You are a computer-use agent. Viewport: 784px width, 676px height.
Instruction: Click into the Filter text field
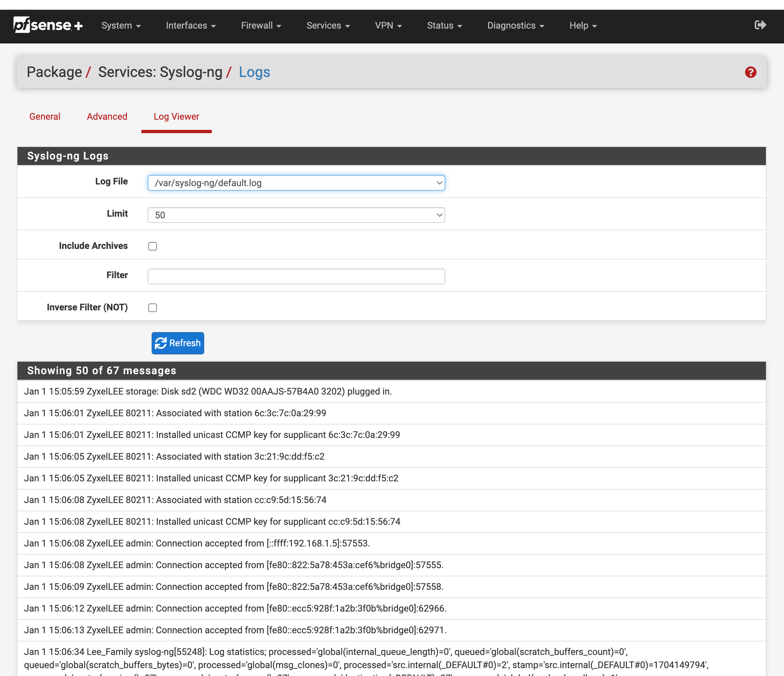[296, 277]
